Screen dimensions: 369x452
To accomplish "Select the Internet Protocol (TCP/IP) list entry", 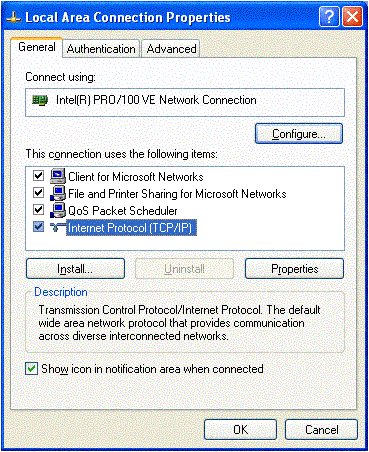I will (130, 228).
